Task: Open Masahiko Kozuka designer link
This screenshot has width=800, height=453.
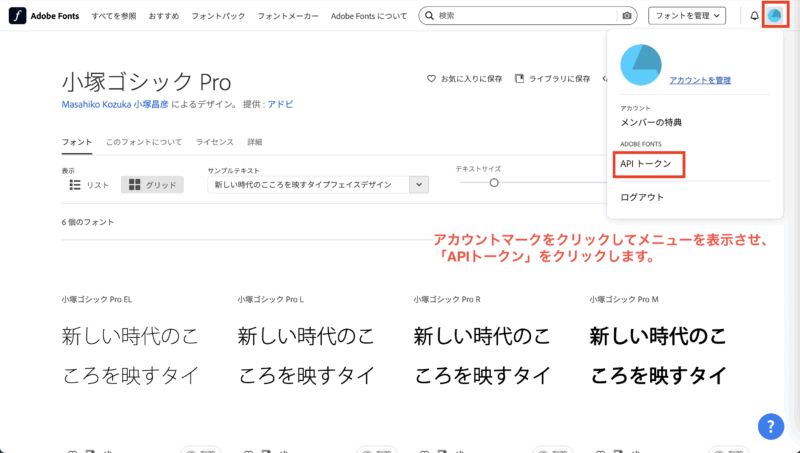Action: 115,104
